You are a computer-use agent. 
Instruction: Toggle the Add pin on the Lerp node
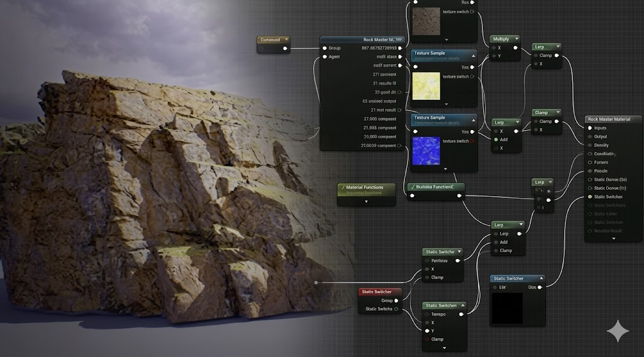tap(496, 140)
